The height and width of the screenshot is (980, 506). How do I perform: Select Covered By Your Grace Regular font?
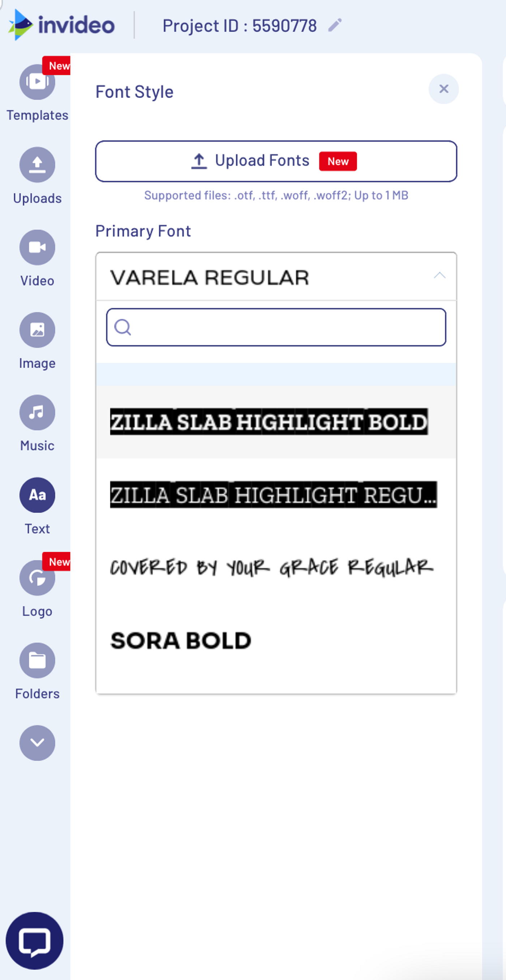(x=272, y=567)
